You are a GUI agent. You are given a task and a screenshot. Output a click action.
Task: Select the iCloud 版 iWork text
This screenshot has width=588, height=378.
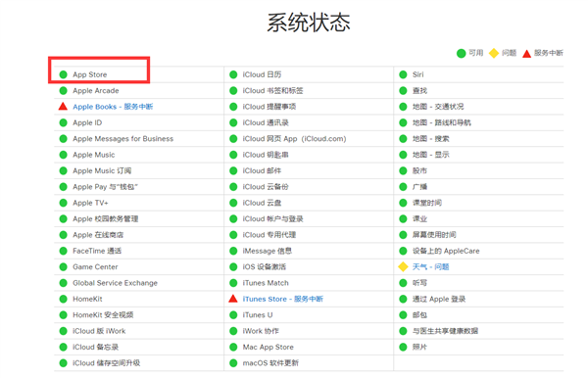99,331
